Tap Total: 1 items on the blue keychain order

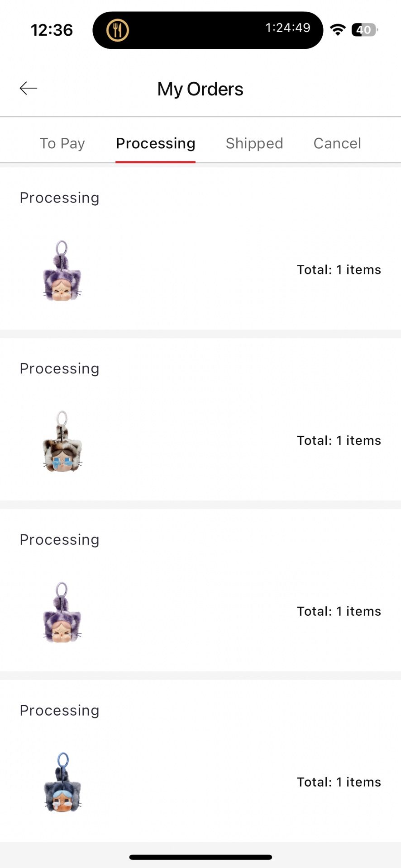click(x=339, y=782)
